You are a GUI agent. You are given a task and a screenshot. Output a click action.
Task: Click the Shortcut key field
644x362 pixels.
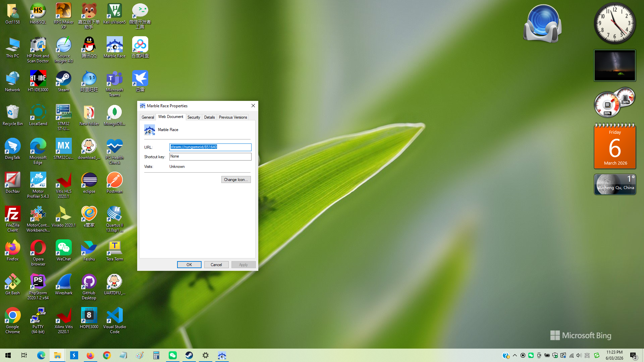click(x=210, y=157)
